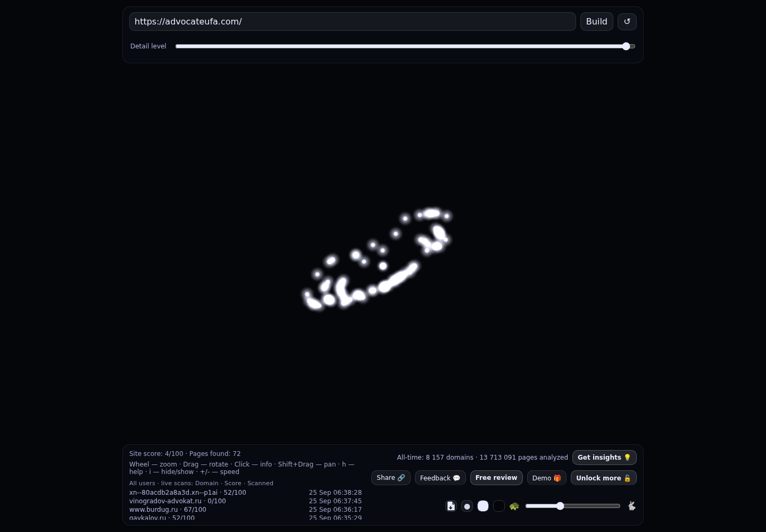This screenshot has height=532, width=766.
Task: Click the round record dot icon
Action: 467,506
